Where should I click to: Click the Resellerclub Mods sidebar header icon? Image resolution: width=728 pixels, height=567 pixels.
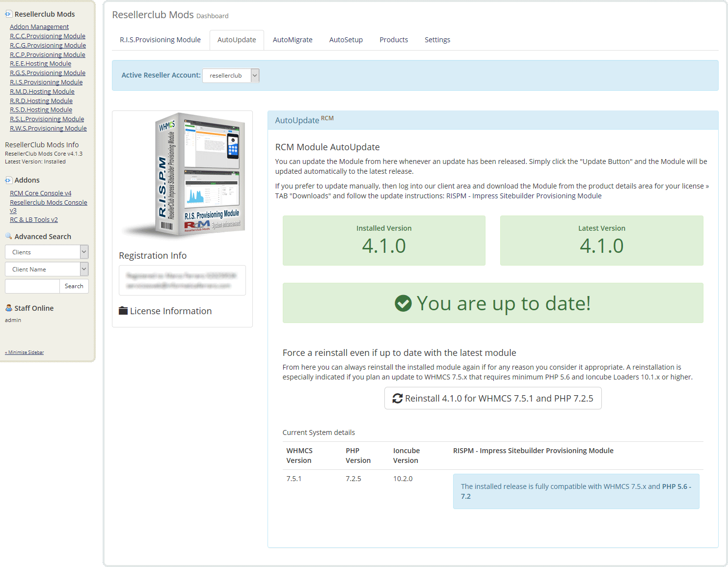(x=8, y=14)
